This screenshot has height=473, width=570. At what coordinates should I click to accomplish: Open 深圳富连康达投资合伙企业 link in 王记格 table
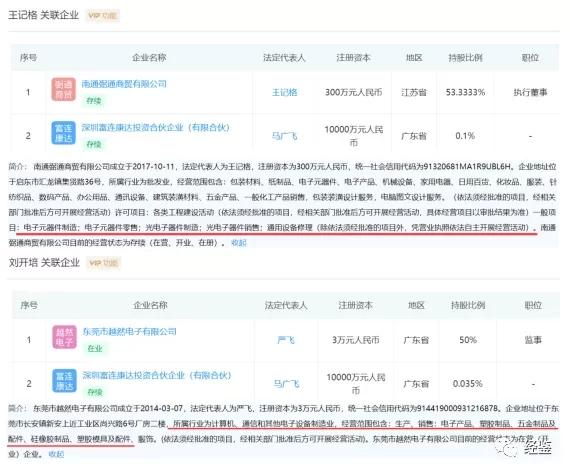point(156,128)
